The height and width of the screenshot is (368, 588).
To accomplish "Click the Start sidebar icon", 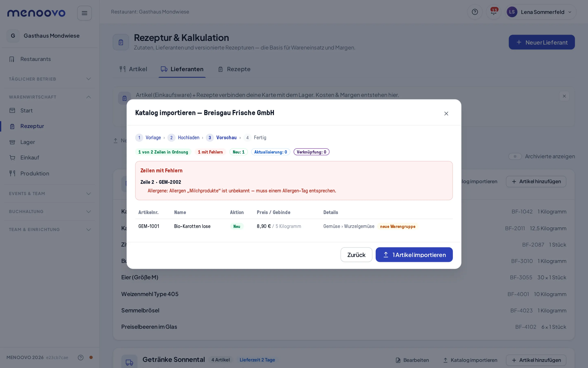I will point(12,110).
